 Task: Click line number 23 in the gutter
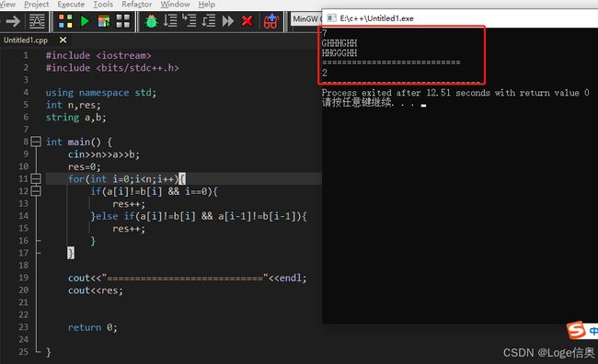(24, 327)
